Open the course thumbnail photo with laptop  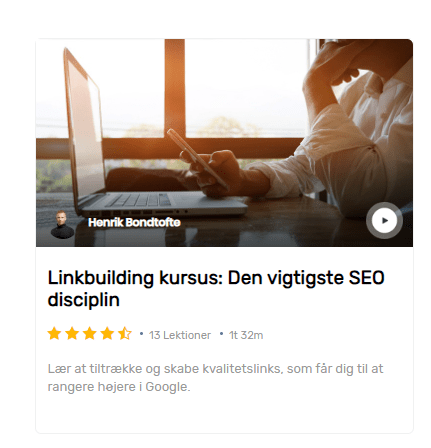pos(224,143)
